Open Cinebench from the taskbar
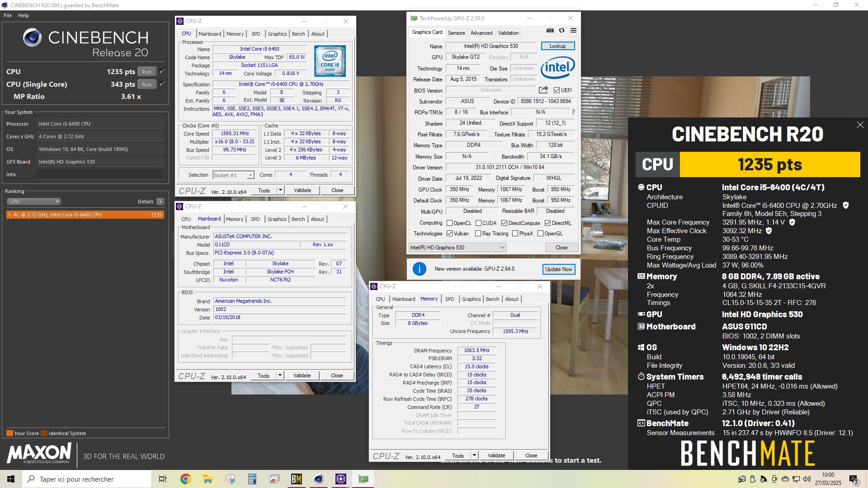This screenshot has width=868, height=488. 319,479
